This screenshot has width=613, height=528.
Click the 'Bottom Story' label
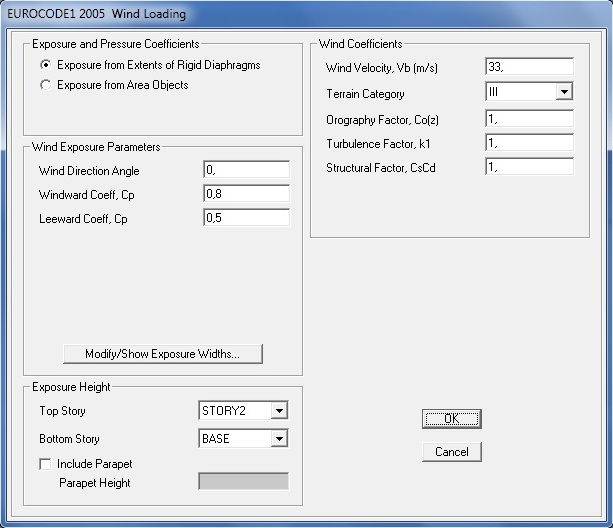click(69, 439)
